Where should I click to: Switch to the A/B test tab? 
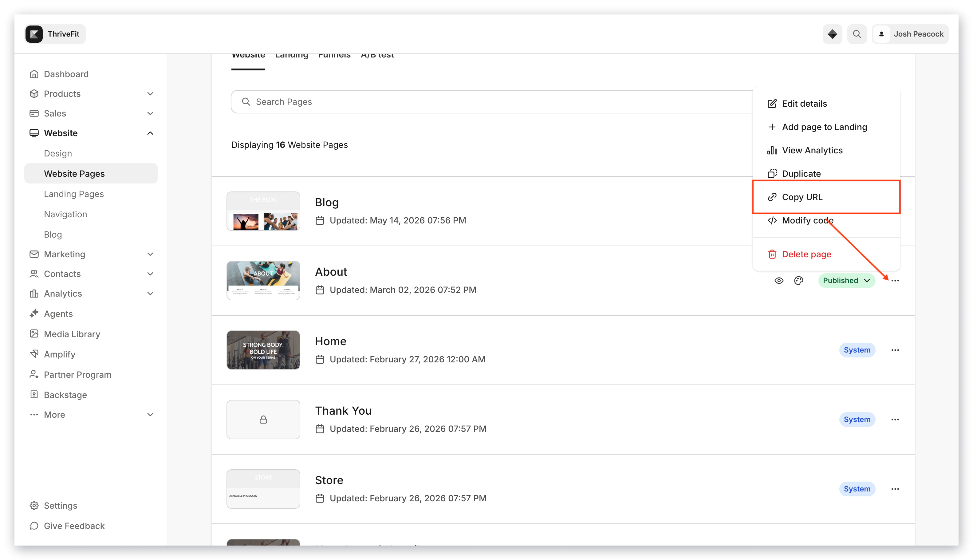coord(377,56)
